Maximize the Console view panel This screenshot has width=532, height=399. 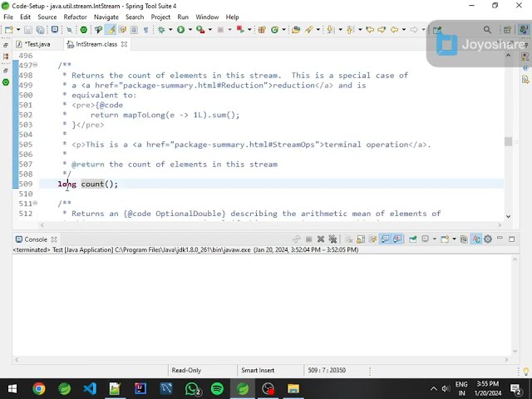[x=512, y=239]
